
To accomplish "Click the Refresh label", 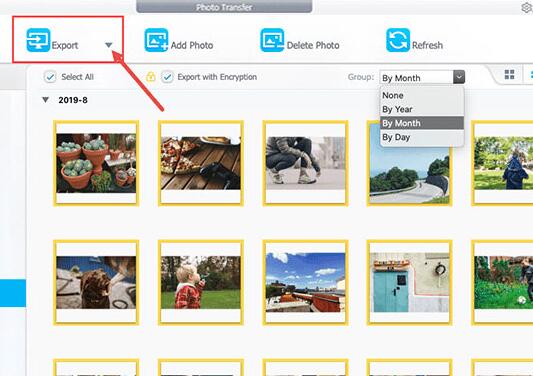I will [x=427, y=45].
